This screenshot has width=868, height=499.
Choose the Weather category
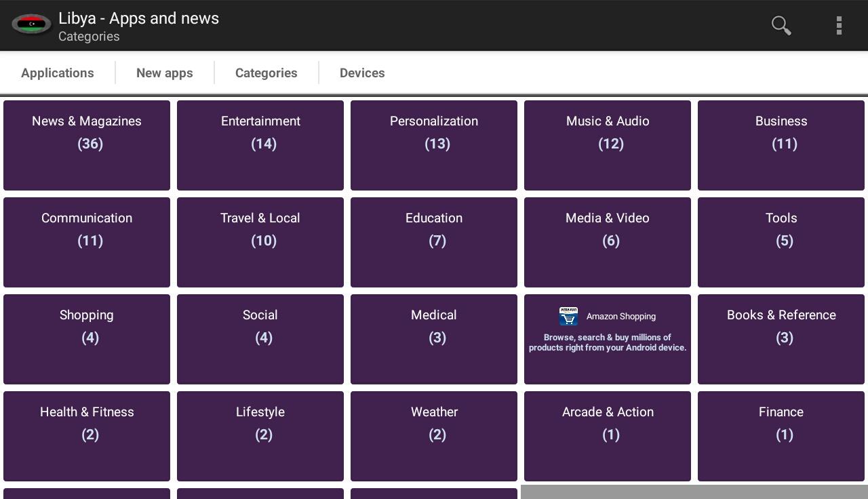[434, 436]
